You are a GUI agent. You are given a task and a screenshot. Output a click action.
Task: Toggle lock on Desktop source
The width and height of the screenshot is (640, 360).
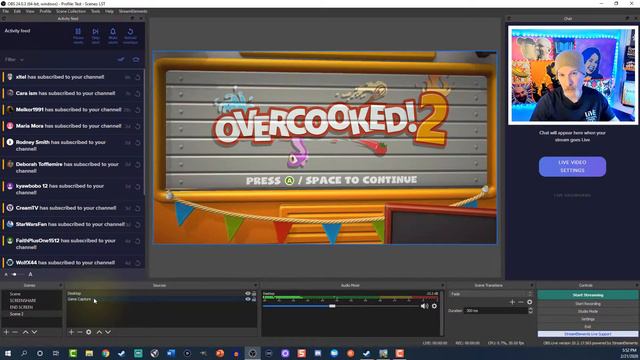pos(254,293)
